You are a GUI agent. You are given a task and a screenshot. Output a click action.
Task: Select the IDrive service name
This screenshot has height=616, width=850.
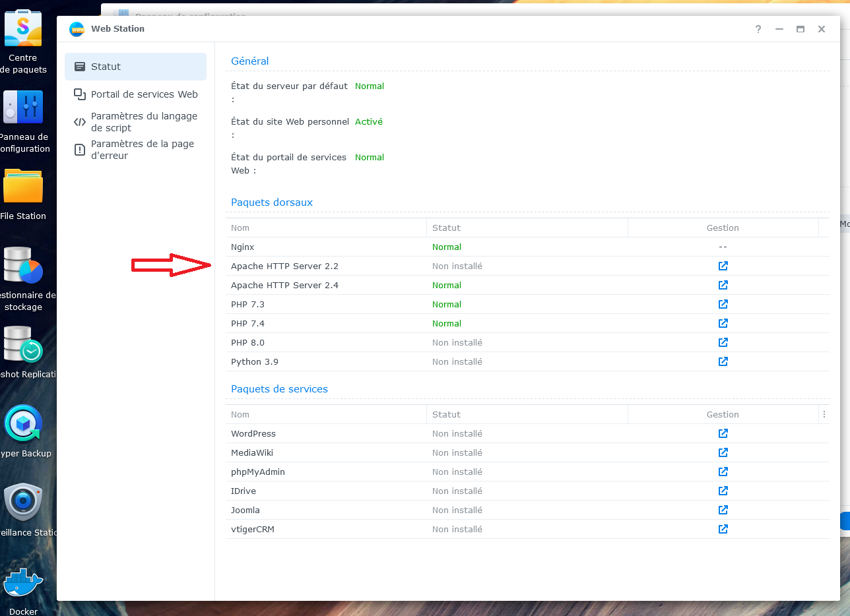coord(244,491)
